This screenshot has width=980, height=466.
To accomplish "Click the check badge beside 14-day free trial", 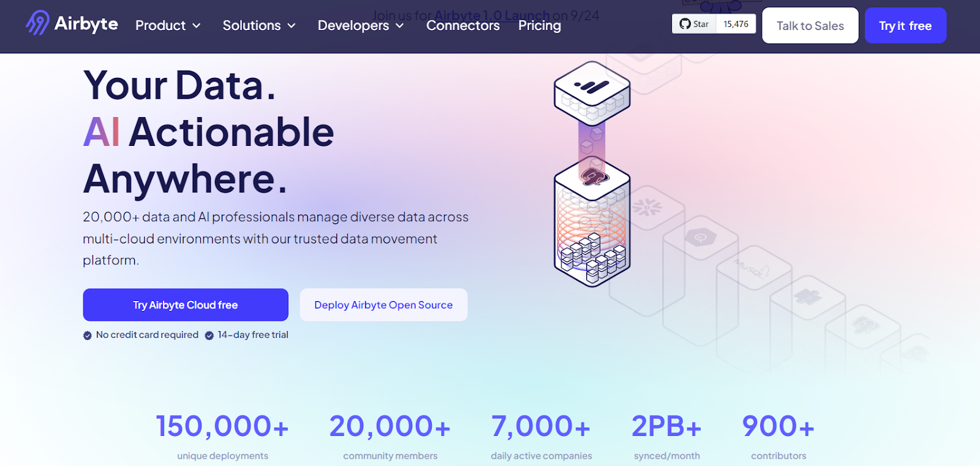I will point(209,335).
